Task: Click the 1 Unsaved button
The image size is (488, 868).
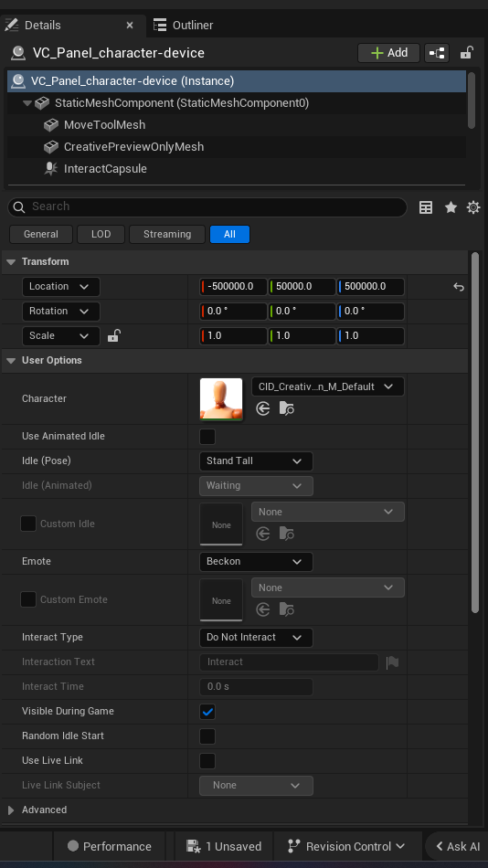Action: pos(224,846)
